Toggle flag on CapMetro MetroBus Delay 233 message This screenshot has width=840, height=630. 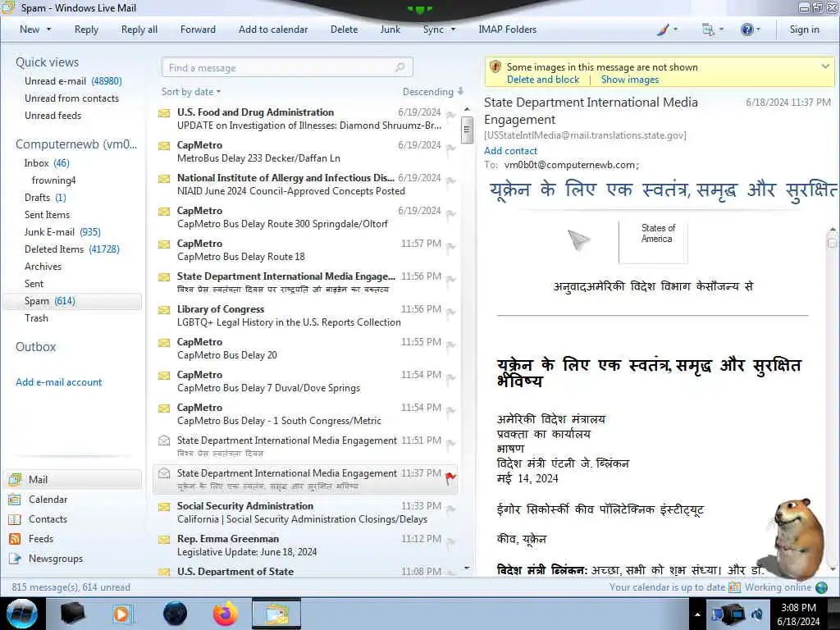pos(451,148)
